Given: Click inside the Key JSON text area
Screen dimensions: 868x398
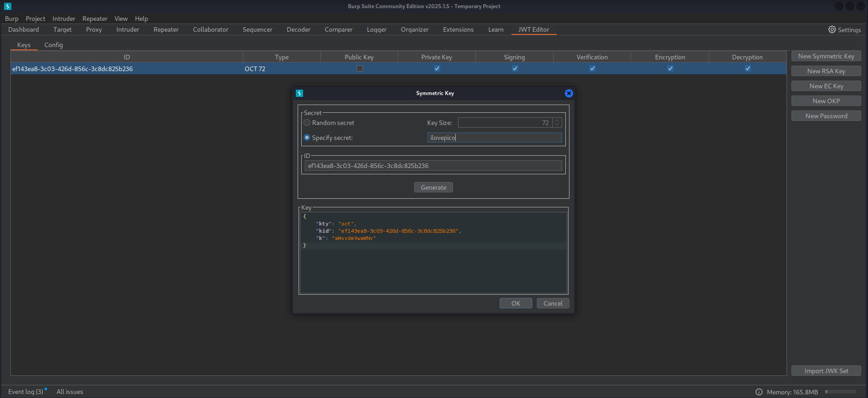Looking at the screenshot, I should coord(434,253).
